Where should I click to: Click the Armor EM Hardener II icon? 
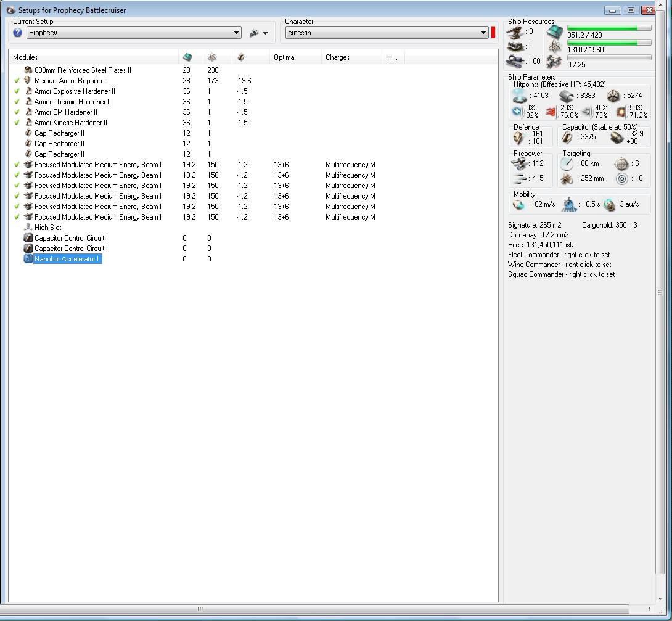tap(28, 112)
